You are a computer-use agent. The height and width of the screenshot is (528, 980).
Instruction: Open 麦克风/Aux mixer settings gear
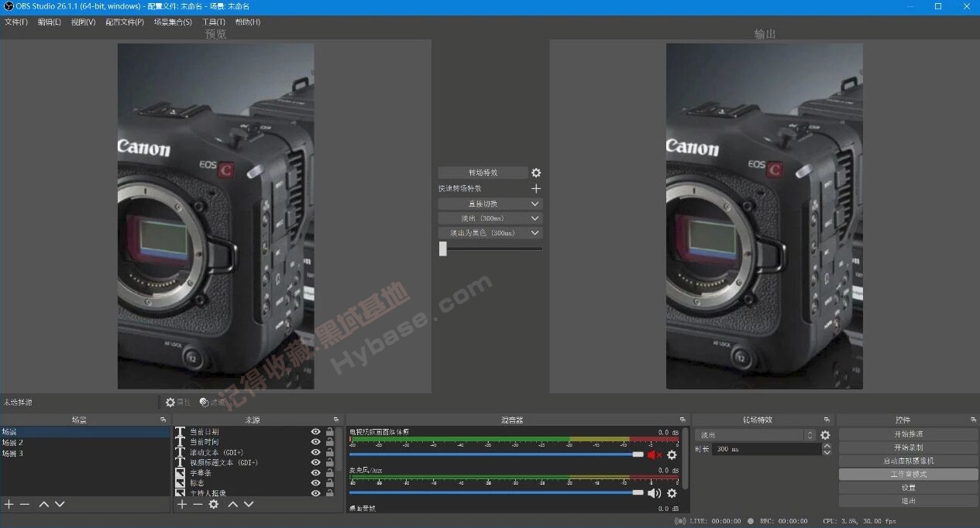pyautogui.click(x=671, y=492)
